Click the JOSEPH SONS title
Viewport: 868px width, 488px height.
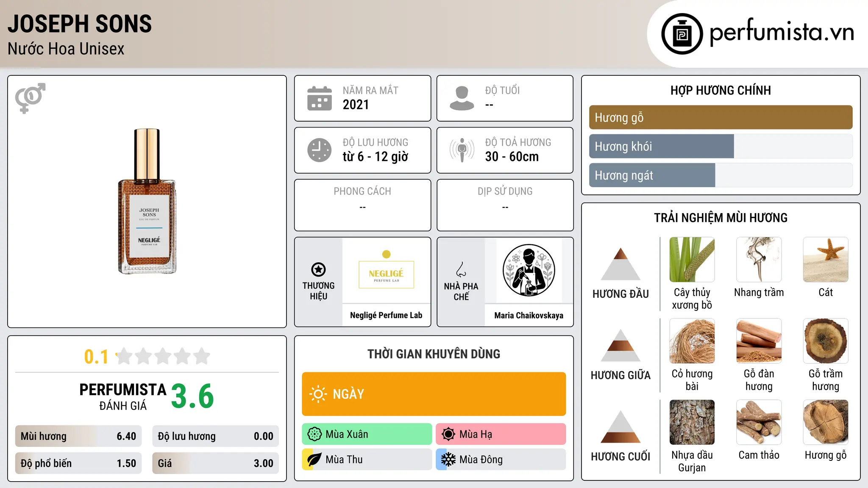tap(80, 24)
